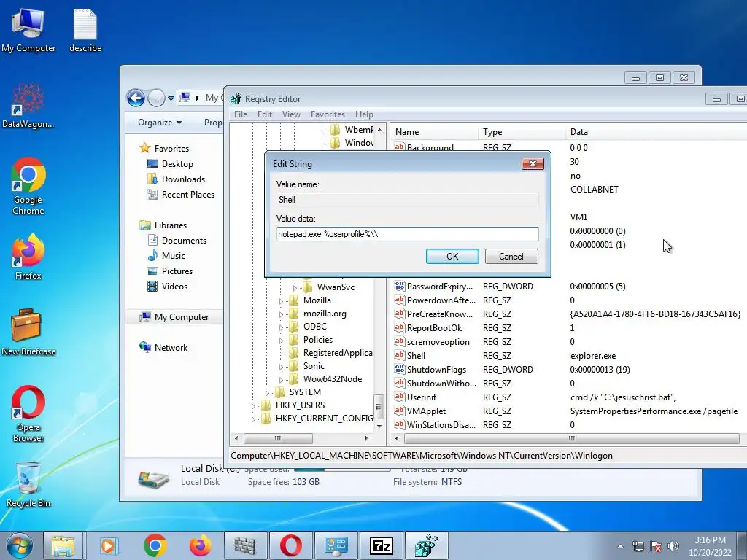
Task: Open Opera from the taskbar
Action: [290, 545]
